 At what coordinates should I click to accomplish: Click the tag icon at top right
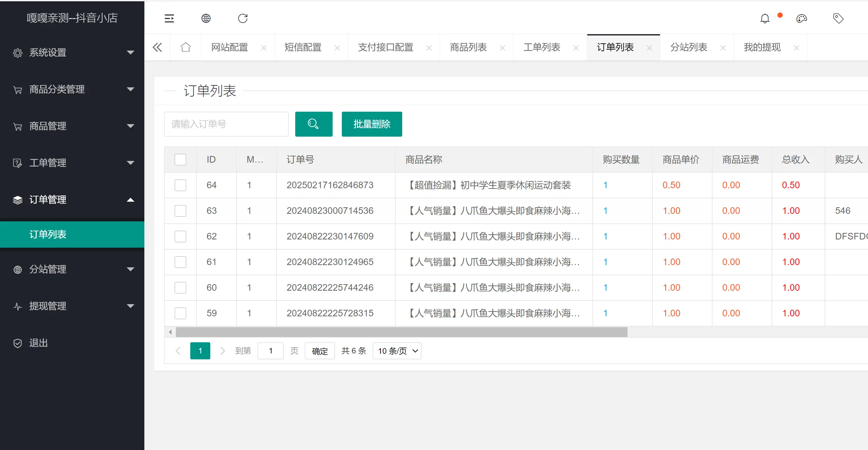[x=838, y=18]
